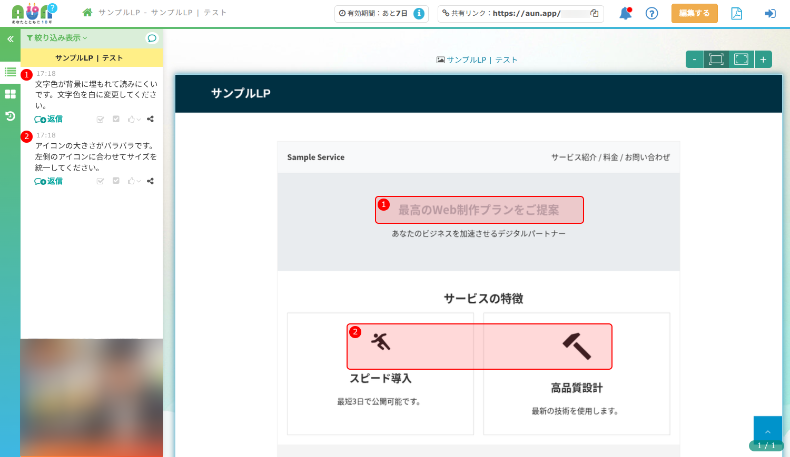This screenshot has height=457, width=790.
Task: Open thumbs-up dropdown on comment 2
Action: [134, 181]
